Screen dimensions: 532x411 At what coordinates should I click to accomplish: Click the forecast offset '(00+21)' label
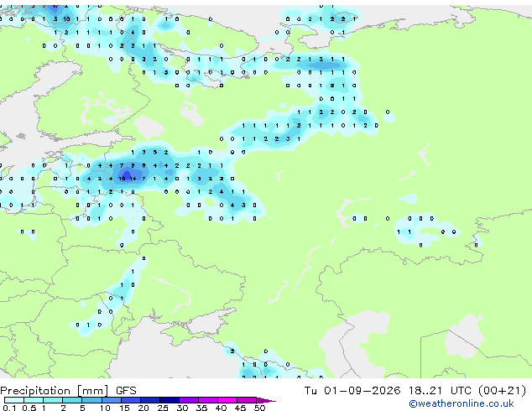tap(502, 391)
